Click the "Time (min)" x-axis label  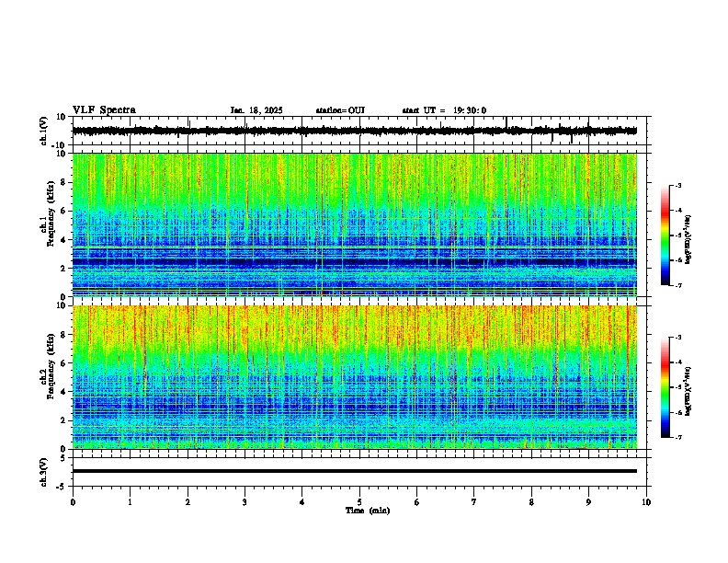tap(368, 511)
